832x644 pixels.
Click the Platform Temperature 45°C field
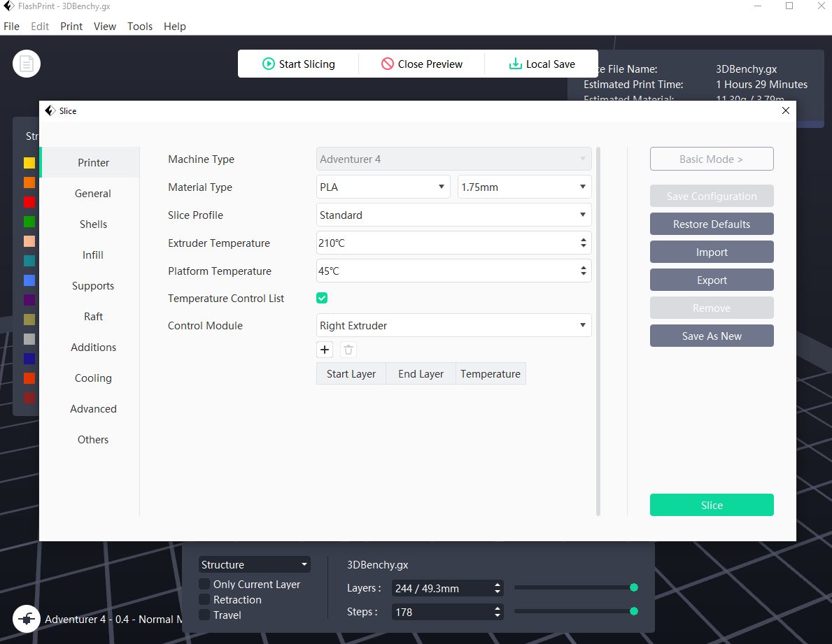click(453, 271)
